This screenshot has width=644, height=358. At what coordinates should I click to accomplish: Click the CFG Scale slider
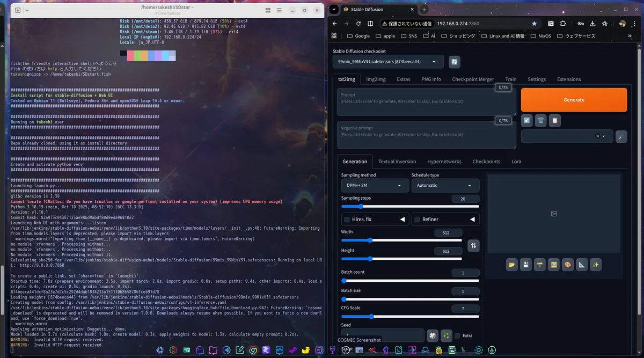tap(410, 316)
